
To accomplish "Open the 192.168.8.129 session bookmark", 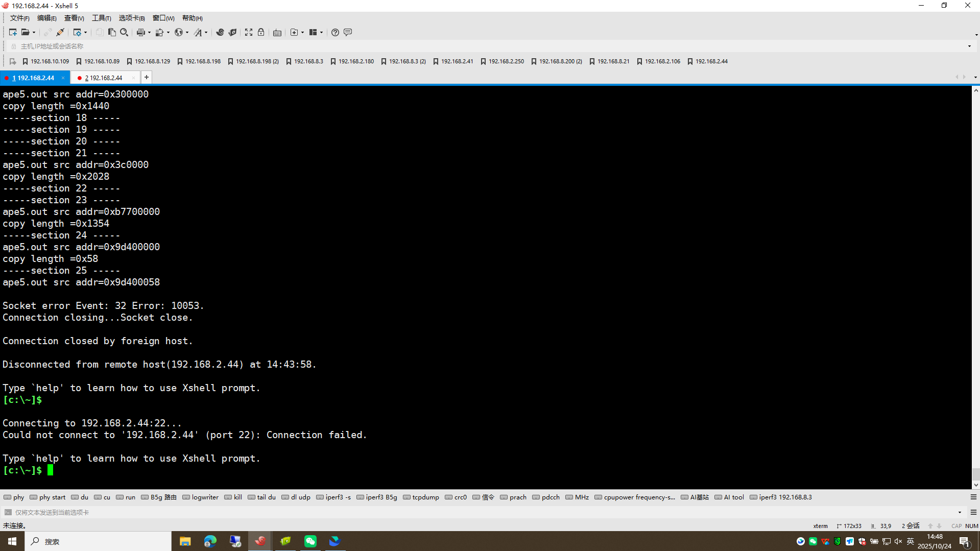I will (x=149, y=61).
